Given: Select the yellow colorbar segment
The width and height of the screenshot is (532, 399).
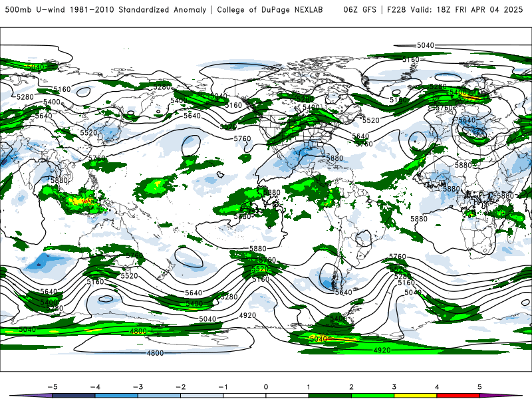Looking at the screenshot, I should tap(415, 396).
